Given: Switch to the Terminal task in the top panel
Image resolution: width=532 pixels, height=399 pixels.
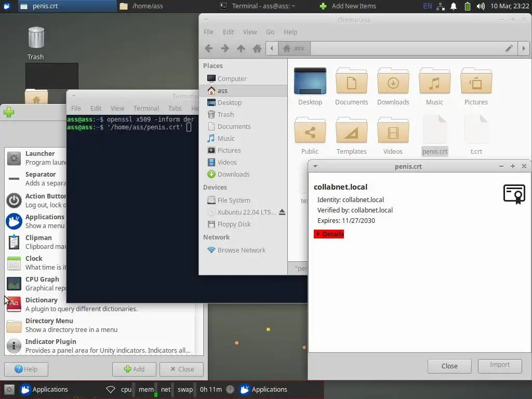Looking at the screenshot, I should point(267,6).
